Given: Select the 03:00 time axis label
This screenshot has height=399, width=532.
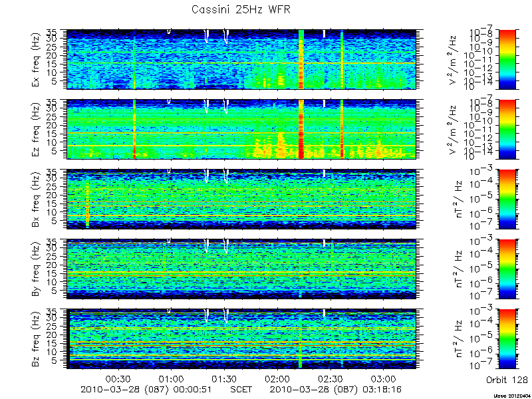Looking at the screenshot, I should (384, 379).
